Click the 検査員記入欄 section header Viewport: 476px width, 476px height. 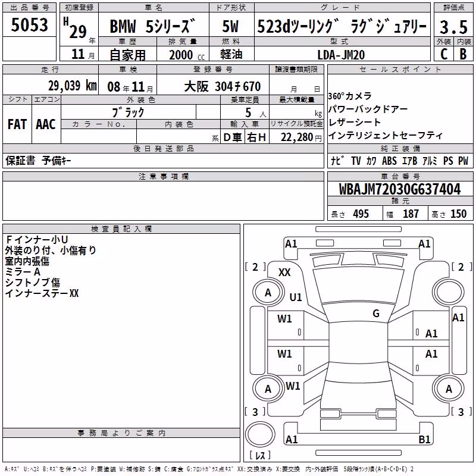[x=121, y=229]
